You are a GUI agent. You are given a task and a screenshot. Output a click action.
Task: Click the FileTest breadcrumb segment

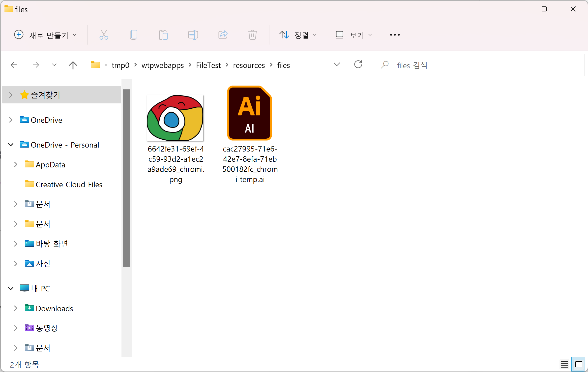coord(208,65)
